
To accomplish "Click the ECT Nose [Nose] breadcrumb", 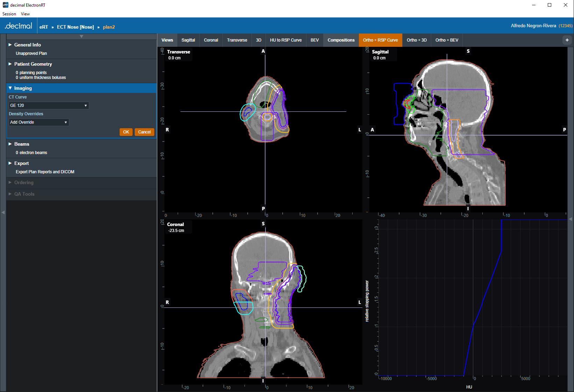I will pos(75,27).
